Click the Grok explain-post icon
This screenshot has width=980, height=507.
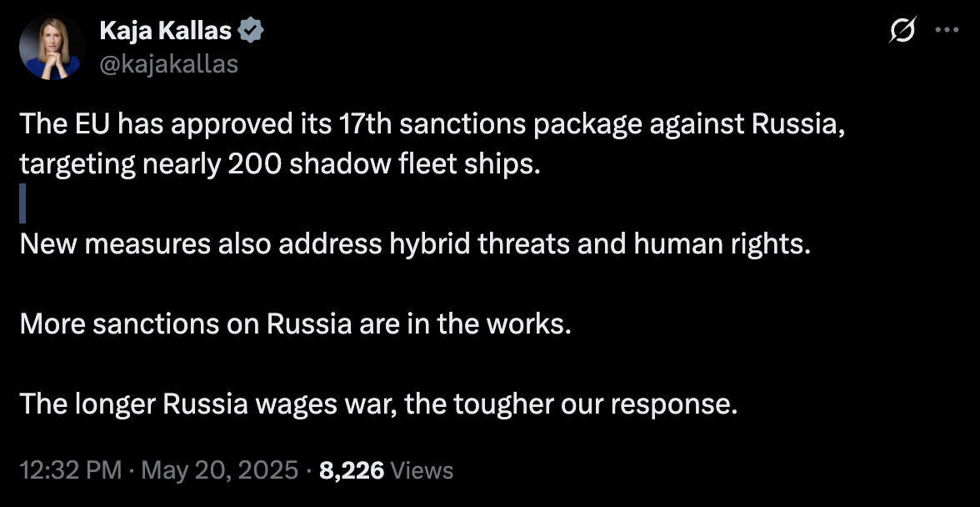(902, 31)
